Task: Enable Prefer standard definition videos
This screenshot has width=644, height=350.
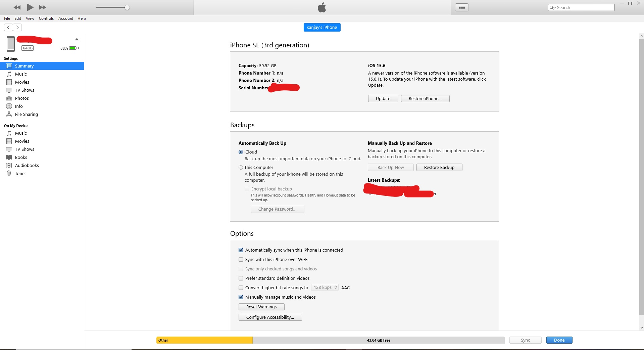Action: pyautogui.click(x=241, y=278)
